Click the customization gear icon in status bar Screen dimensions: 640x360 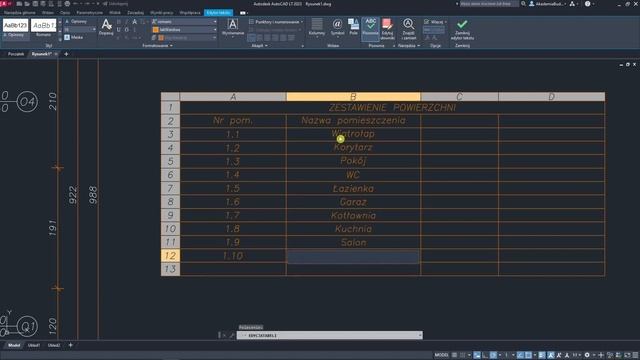pyautogui.click(x=587, y=355)
